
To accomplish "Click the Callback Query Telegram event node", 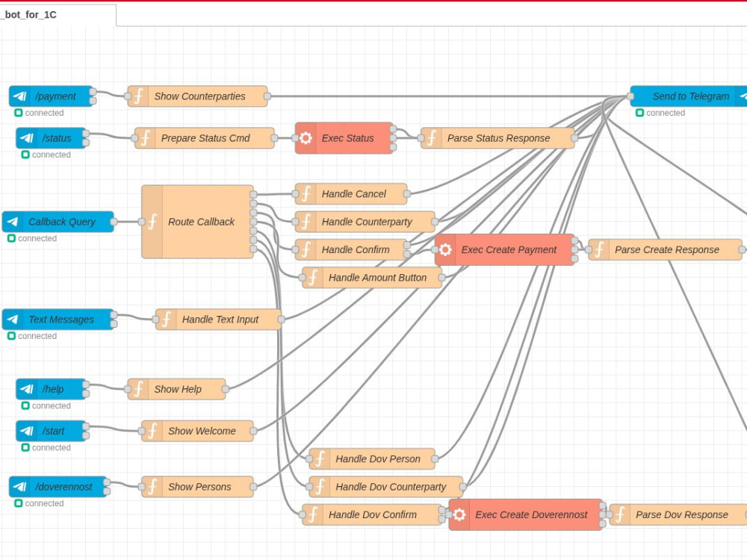I will pyautogui.click(x=58, y=222).
